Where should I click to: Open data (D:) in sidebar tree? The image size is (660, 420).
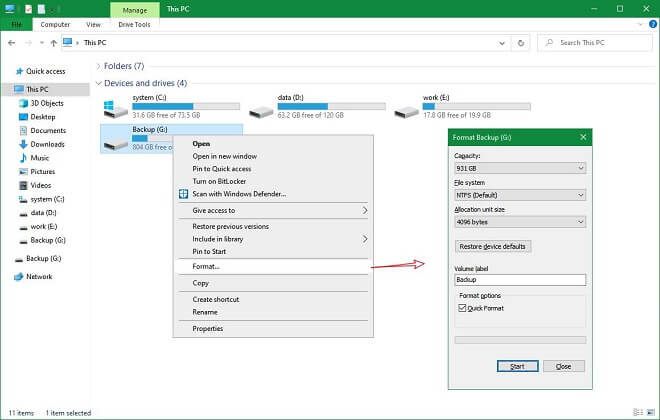pyautogui.click(x=37, y=213)
